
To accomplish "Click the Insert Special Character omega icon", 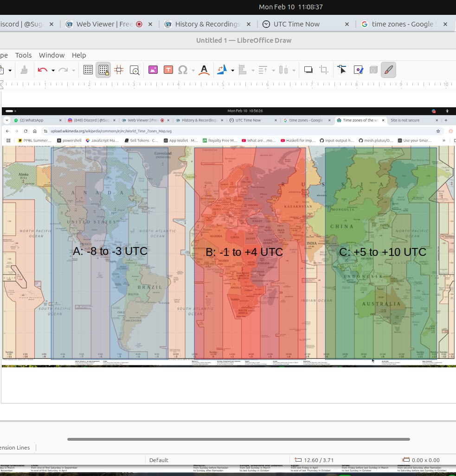I will tap(182, 70).
